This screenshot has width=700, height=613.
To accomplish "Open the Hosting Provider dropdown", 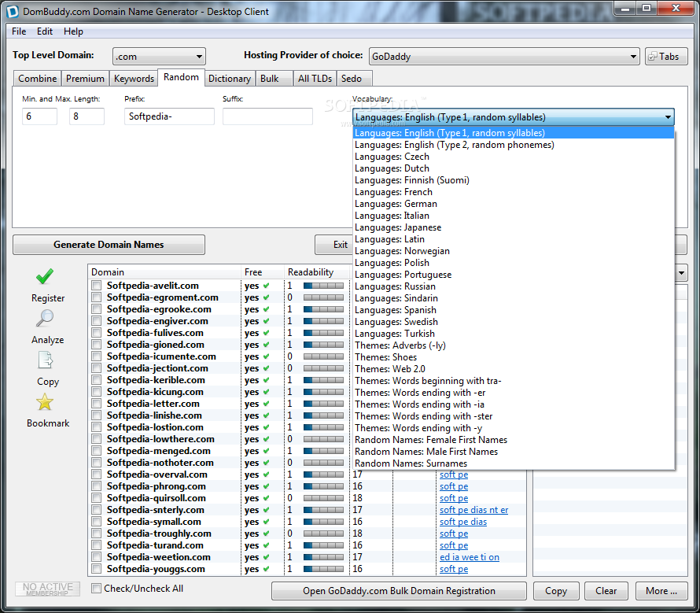I will pyautogui.click(x=504, y=57).
